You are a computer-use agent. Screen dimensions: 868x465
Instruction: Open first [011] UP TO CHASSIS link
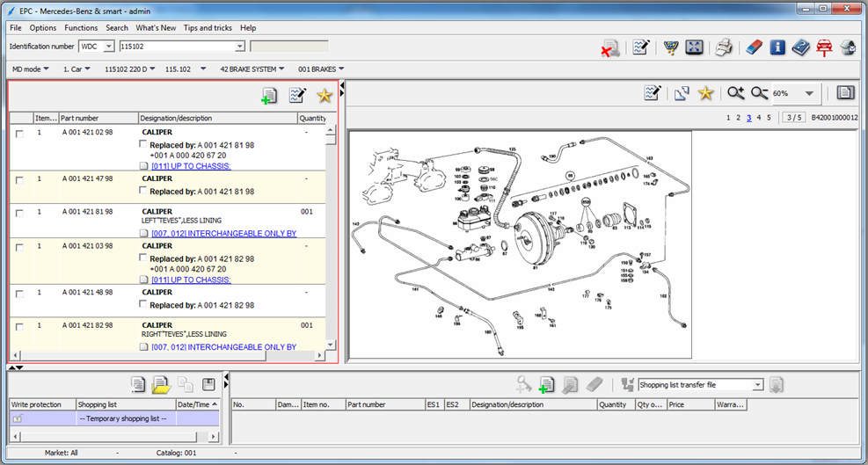tap(191, 166)
